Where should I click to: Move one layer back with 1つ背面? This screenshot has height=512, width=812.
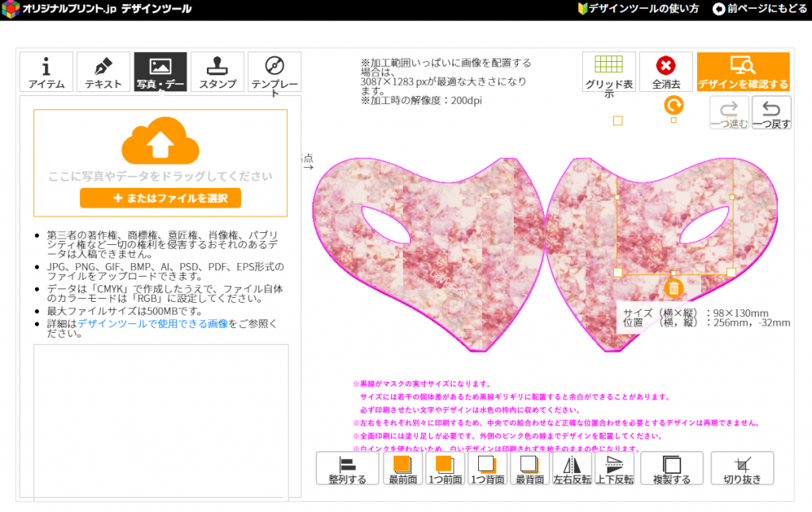tap(488, 468)
